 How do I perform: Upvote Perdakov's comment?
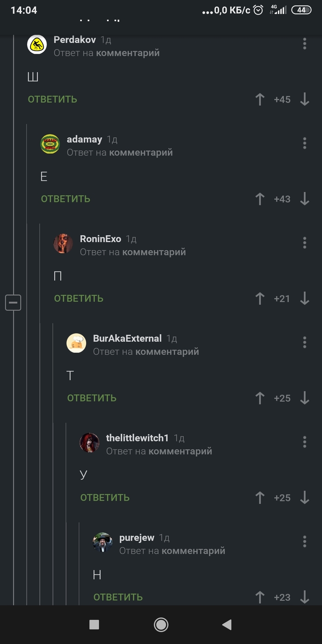(x=260, y=99)
